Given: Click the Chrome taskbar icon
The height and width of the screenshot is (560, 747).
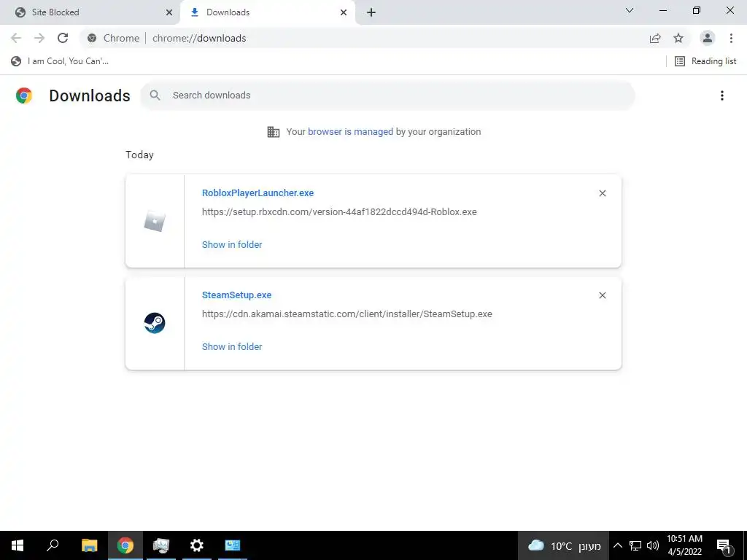Looking at the screenshot, I should pos(125,545).
